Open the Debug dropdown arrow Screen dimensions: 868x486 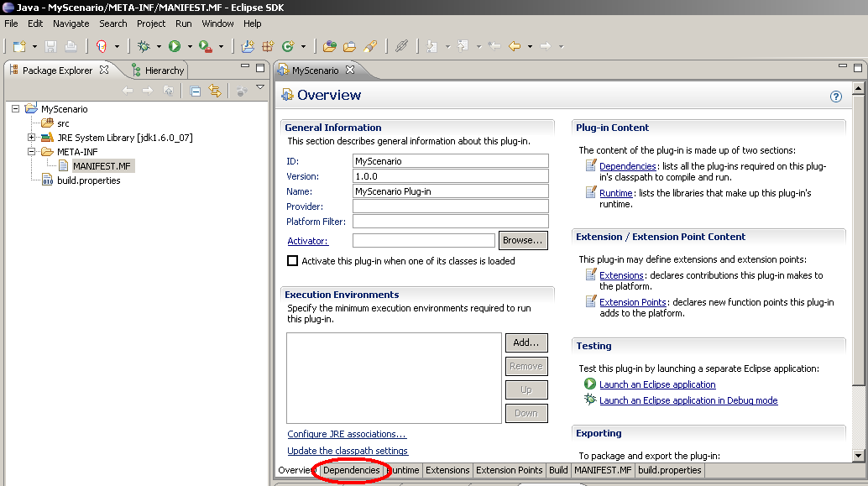tap(159, 47)
